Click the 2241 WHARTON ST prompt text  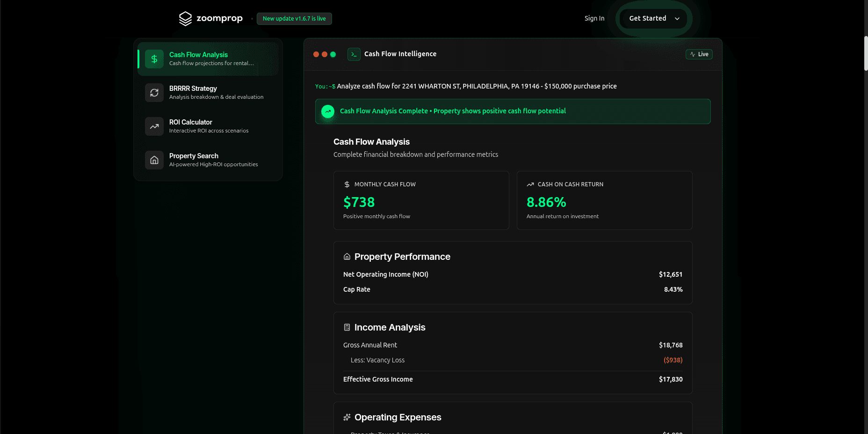(x=477, y=86)
